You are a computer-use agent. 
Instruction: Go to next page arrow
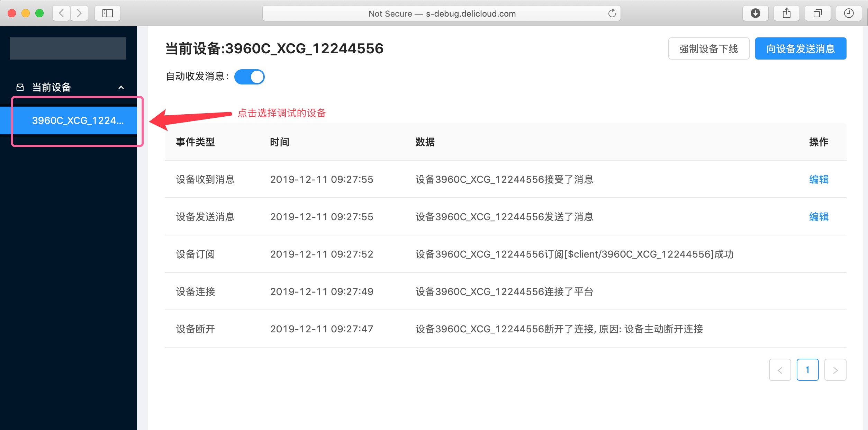pos(835,370)
